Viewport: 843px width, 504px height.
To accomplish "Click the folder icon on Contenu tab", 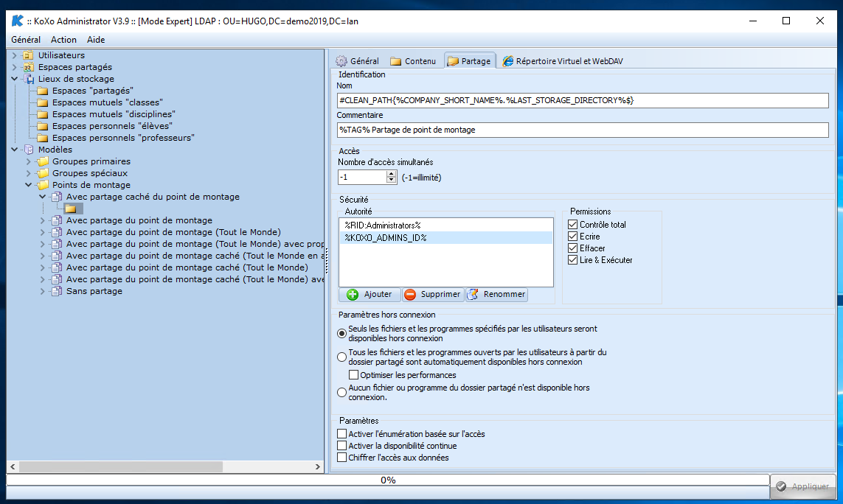I will 396,60.
